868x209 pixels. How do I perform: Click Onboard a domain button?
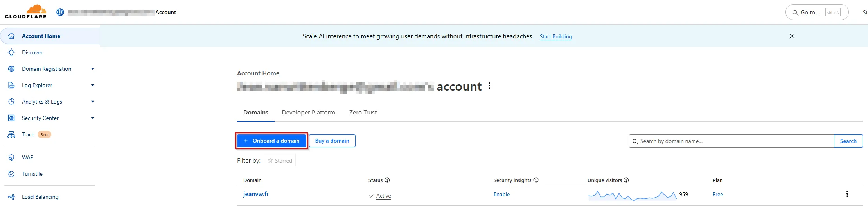click(x=271, y=141)
